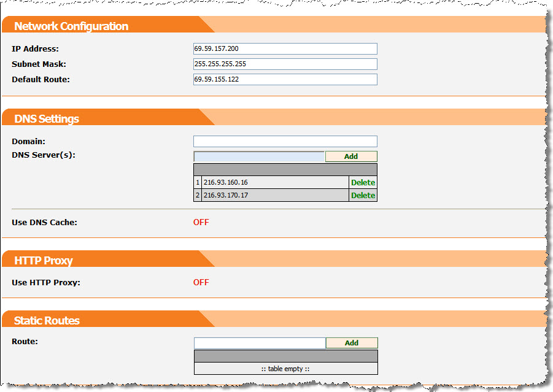Screen dimensions: 553x392
Task: Open the Static Routes section header
Action: pyautogui.click(x=47, y=320)
